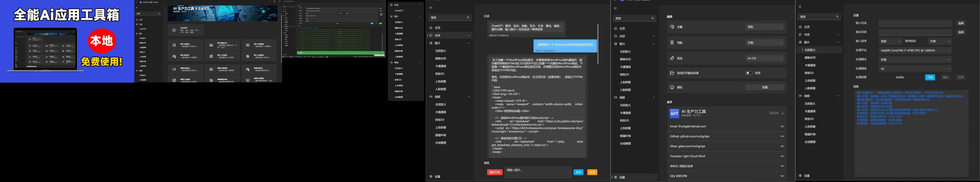Select 上色修复 under 视频 in the image upscale window
This screenshot has width=980, height=182.
tap(810, 126)
